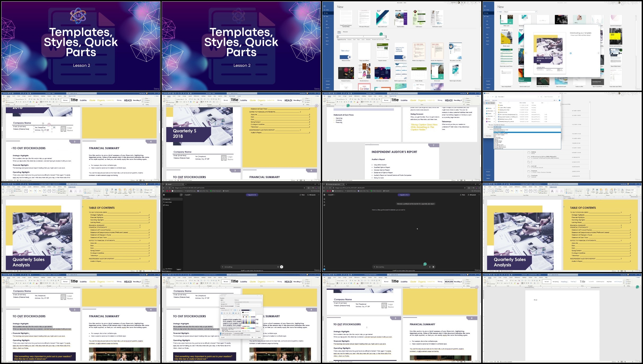Click OK in Modify Style dialog

point(252,337)
